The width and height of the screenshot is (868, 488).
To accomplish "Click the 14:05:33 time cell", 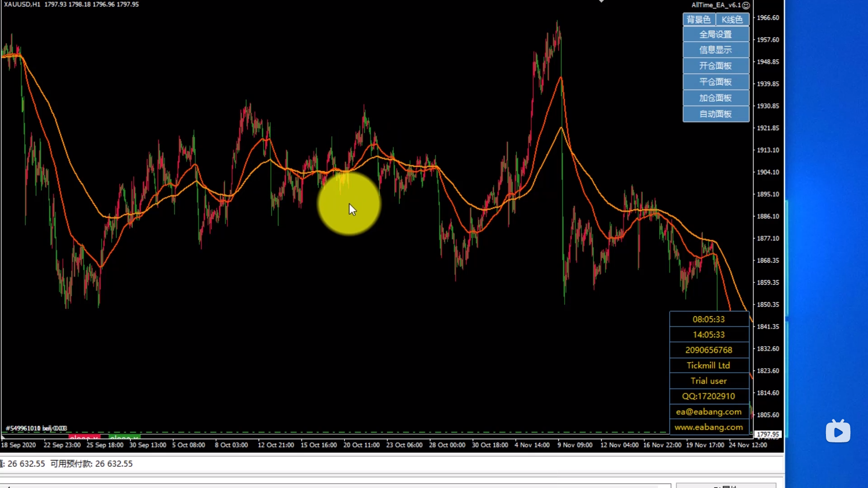I will (708, 335).
